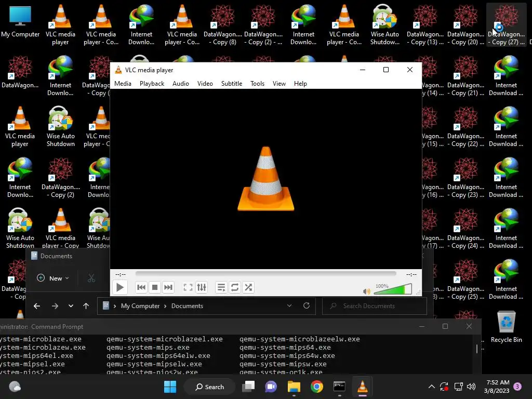Select DataWagon Copy (21) desktop icon

click(465, 75)
